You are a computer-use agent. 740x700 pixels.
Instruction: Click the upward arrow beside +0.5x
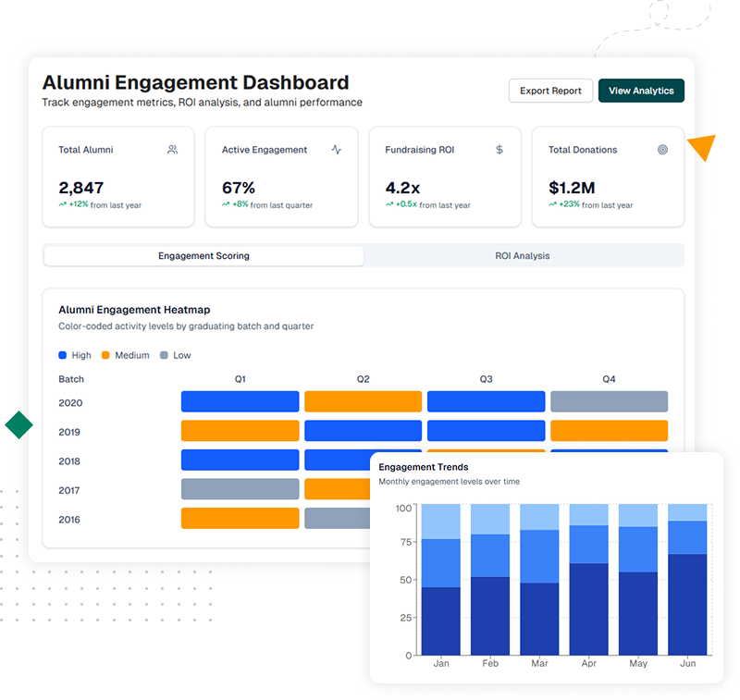point(389,204)
